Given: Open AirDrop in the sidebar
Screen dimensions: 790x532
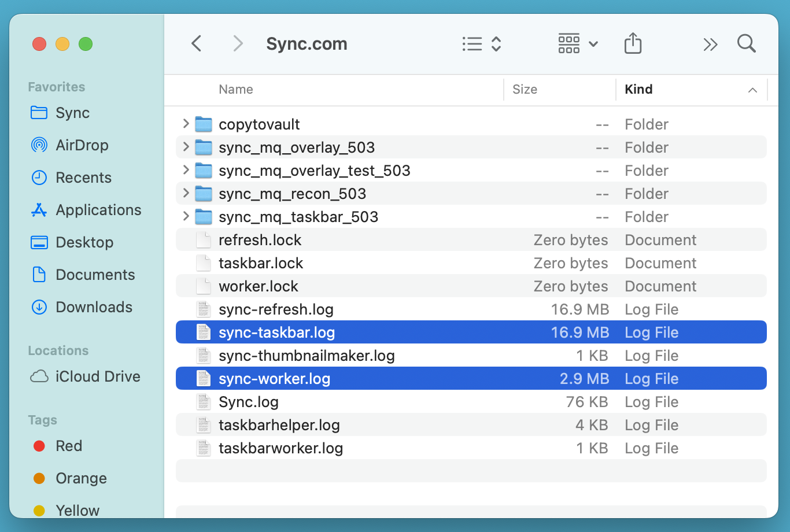Looking at the screenshot, I should [82, 145].
